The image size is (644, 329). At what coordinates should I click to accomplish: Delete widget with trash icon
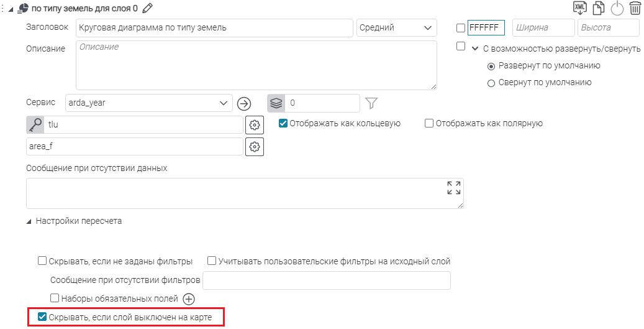[635, 8]
